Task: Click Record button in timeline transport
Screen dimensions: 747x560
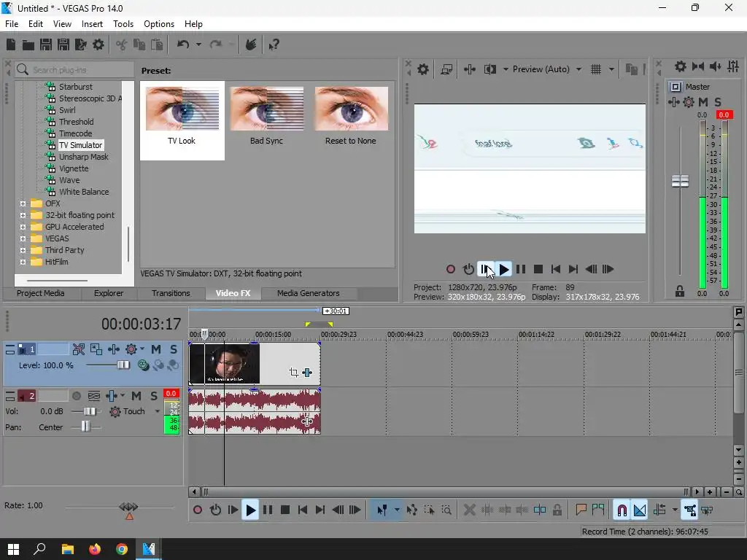Action: (x=198, y=510)
